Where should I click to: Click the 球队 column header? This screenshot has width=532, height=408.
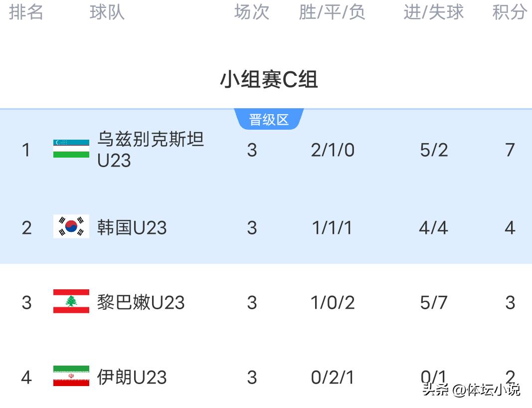tap(107, 12)
